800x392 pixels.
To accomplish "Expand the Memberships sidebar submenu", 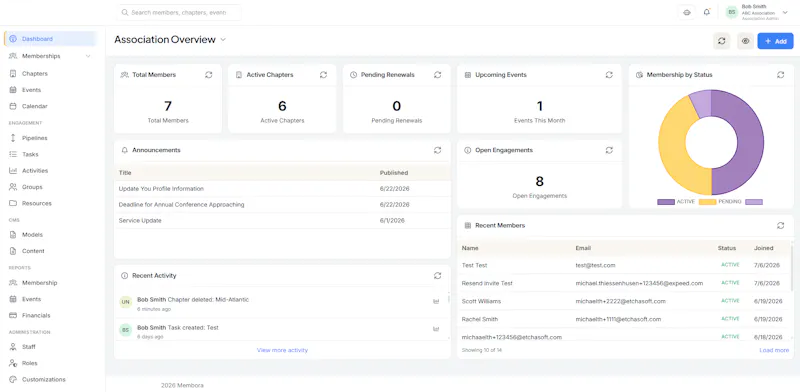I will tap(88, 56).
